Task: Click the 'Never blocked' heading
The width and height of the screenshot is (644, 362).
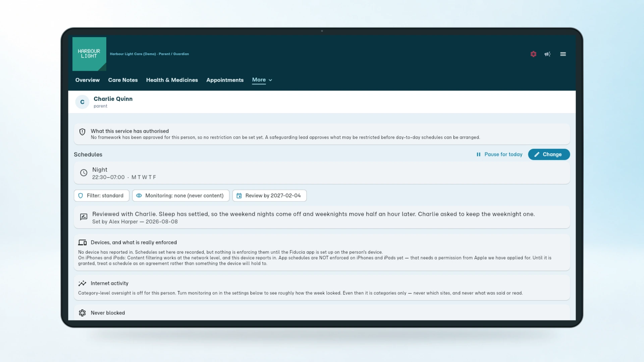Action: [108, 313]
